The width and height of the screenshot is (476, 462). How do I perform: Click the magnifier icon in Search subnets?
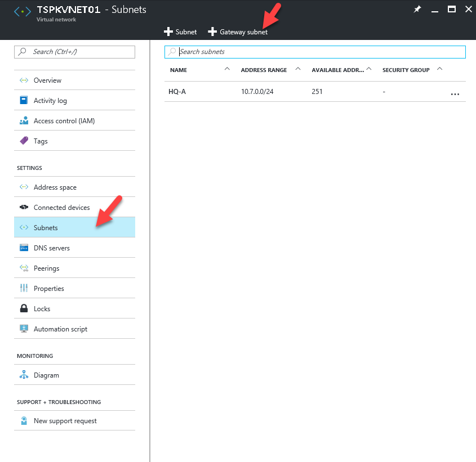[x=172, y=52]
